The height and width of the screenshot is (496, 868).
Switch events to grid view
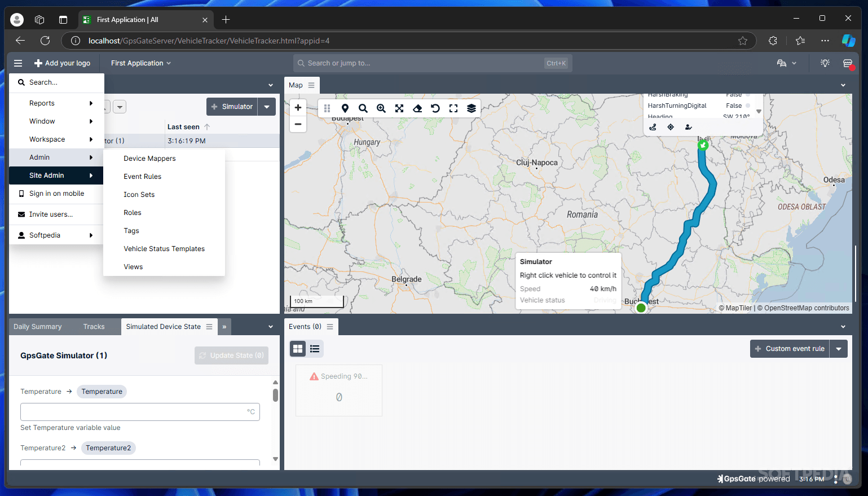298,349
